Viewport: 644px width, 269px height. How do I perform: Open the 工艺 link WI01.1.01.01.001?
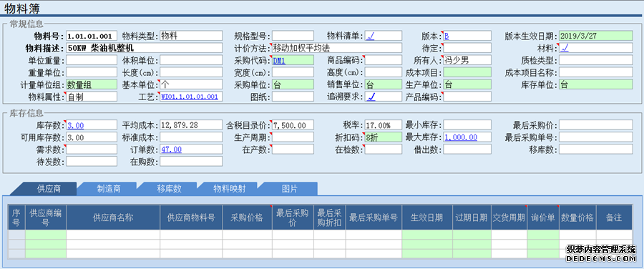click(190, 97)
